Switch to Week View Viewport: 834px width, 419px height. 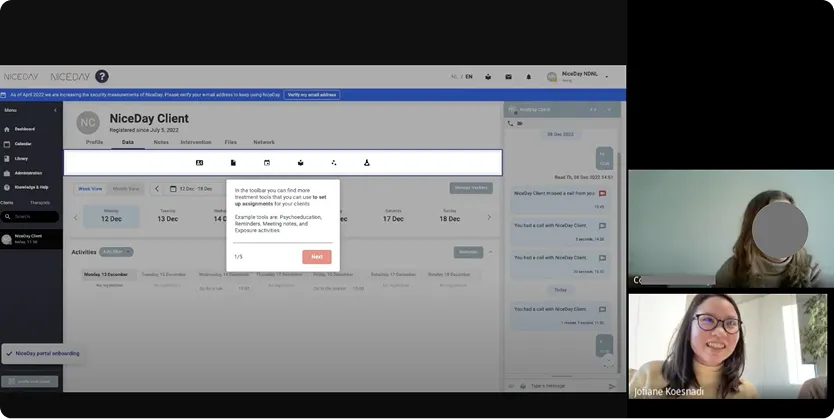pos(90,189)
